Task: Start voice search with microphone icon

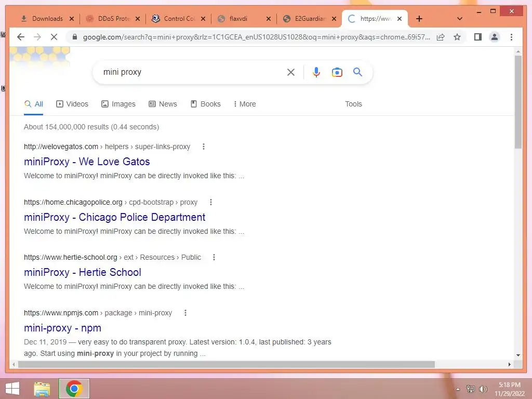Action: (x=316, y=72)
